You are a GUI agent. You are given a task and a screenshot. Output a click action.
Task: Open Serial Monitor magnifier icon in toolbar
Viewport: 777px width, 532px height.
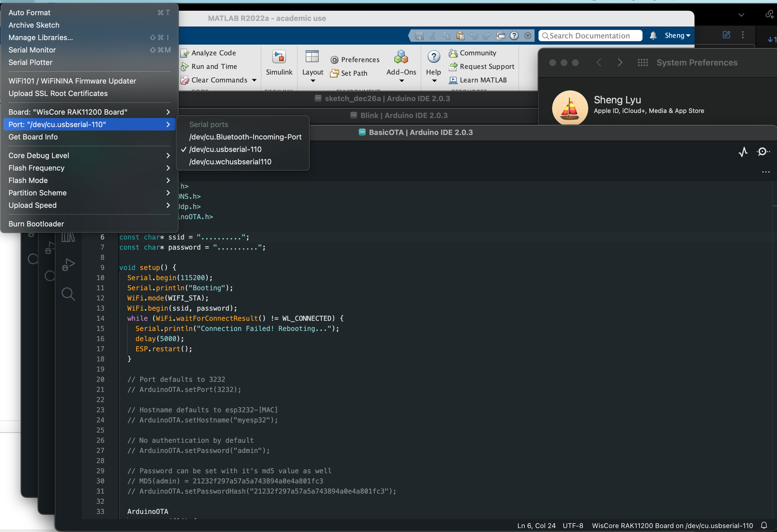pyautogui.click(x=763, y=152)
